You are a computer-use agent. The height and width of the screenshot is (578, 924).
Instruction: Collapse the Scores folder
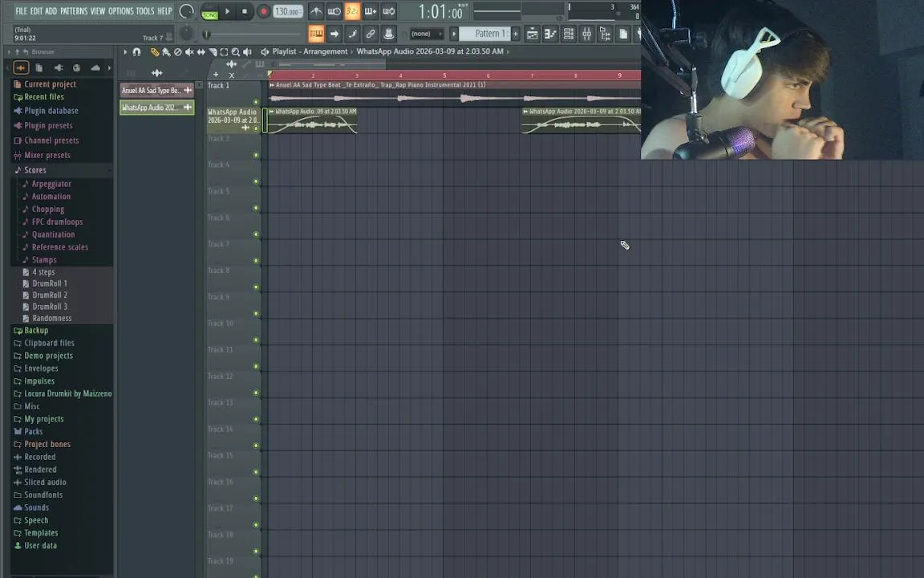62,170
